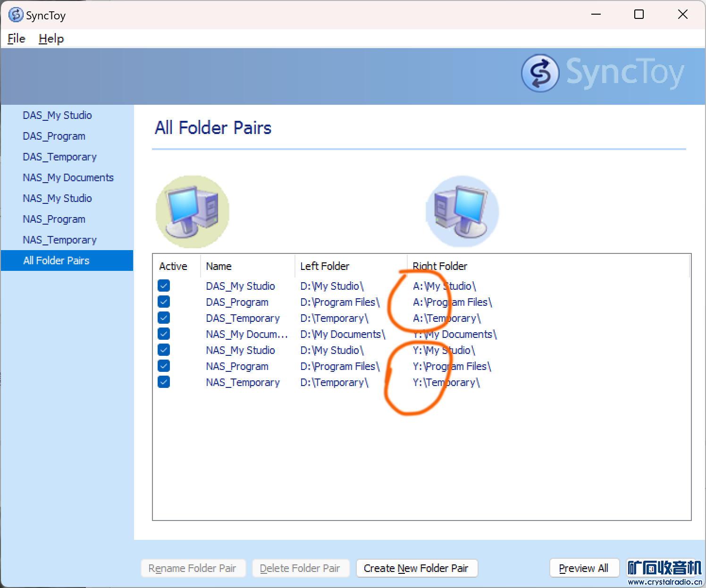Click right folder path Y:\My Studio\
Viewport: 706px width, 588px height.
click(444, 350)
